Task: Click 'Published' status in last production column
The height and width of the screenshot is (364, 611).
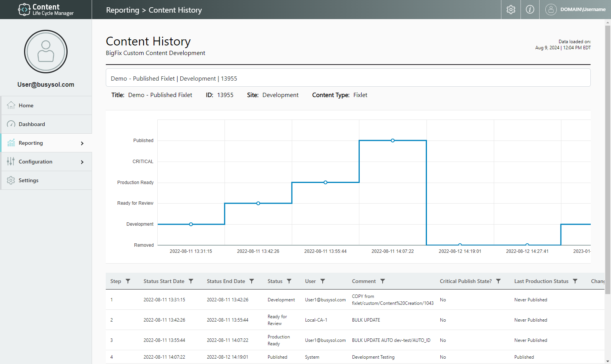Action: (524, 357)
